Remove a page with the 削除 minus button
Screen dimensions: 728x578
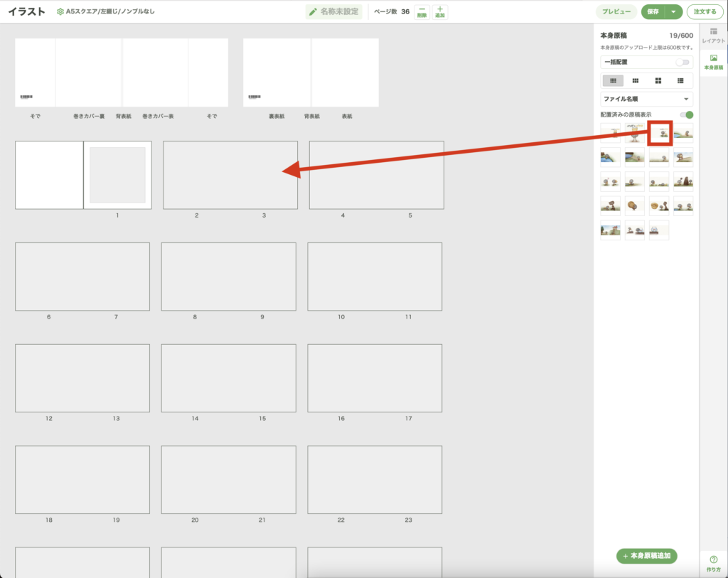coord(422,11)
